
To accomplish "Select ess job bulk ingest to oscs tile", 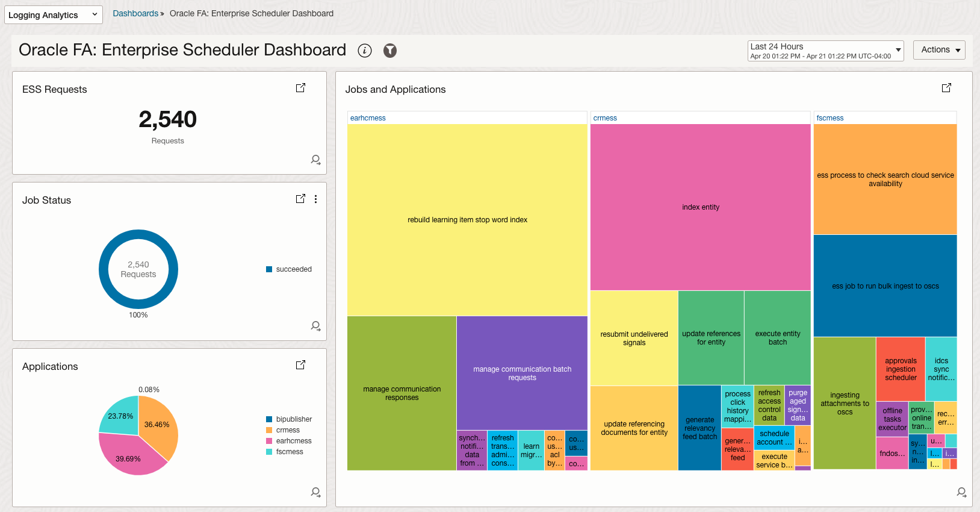I will tap(885, 286).
